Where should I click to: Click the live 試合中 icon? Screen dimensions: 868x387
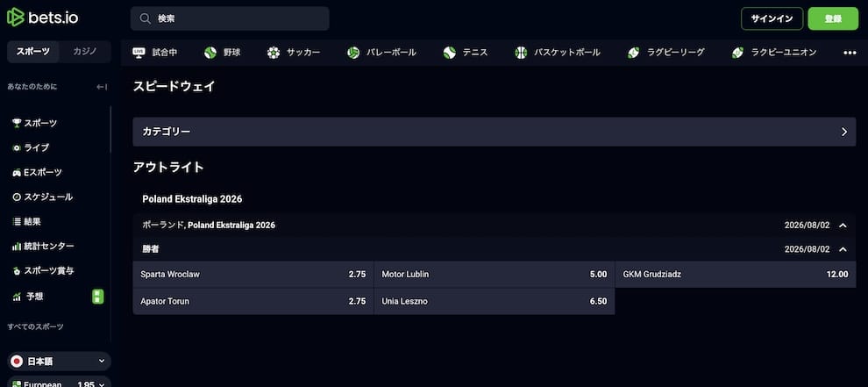(138, 53)
